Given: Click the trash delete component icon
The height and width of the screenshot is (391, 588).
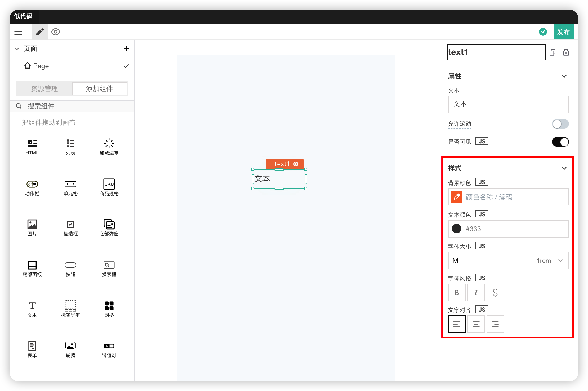Looking at the screenshot, I should (566, 52).
